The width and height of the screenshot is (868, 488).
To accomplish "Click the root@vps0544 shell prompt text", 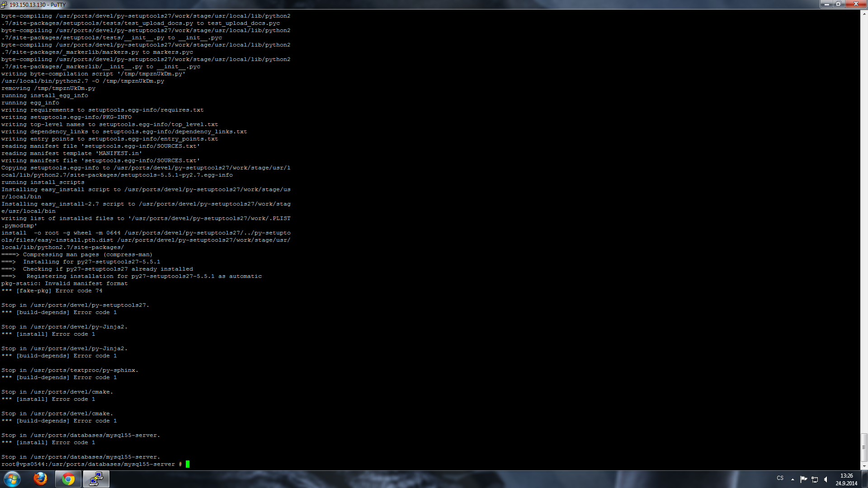I will pyautogui.click(x=91, y=464).
